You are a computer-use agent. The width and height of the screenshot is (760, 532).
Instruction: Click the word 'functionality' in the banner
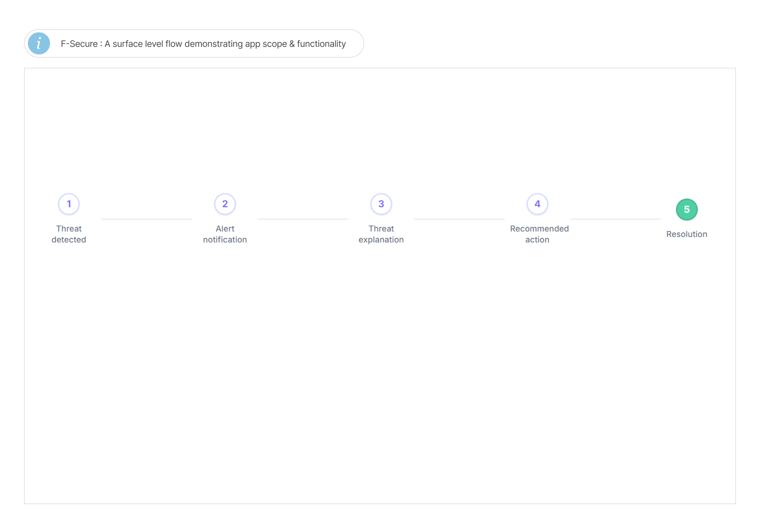click(x=321, y=44)
